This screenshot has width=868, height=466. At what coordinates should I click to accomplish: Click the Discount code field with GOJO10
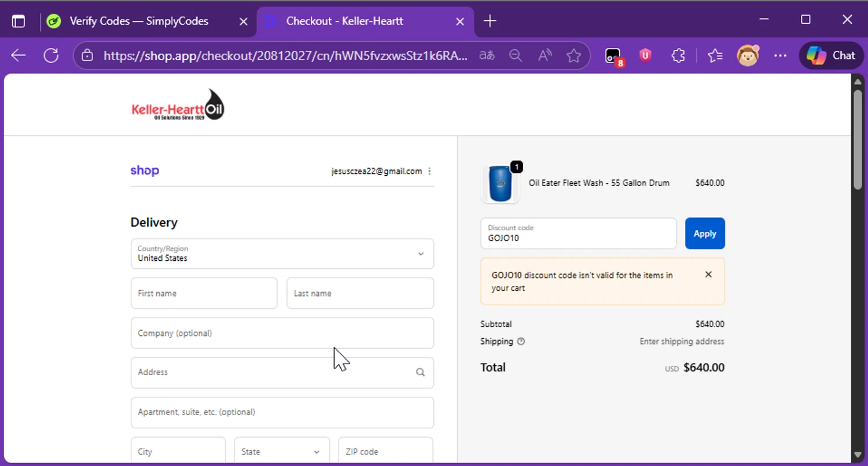[x=579, y=234]
